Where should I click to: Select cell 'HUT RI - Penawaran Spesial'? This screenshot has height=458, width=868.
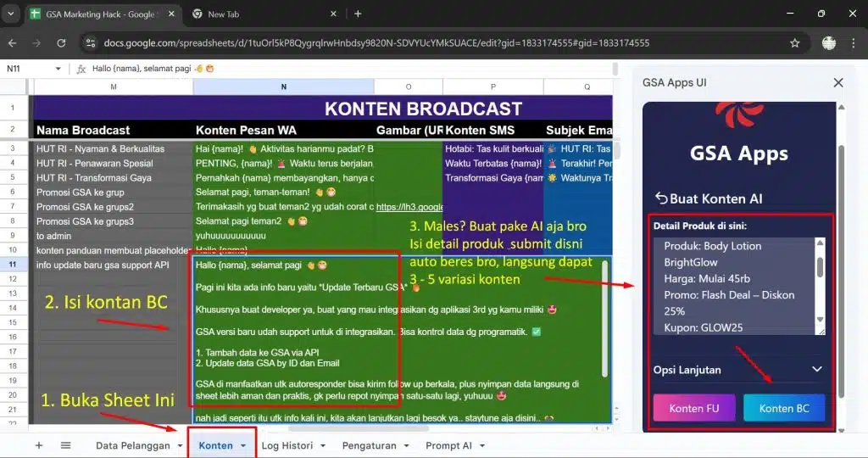113,163
